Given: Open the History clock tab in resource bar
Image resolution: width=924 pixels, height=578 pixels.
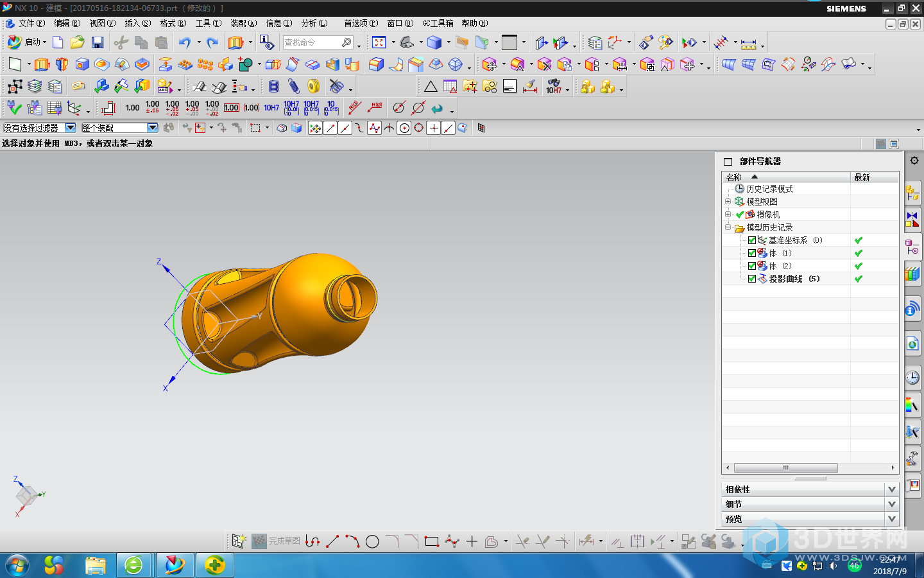Looking at the screenshot, I should tap(912, 378).
